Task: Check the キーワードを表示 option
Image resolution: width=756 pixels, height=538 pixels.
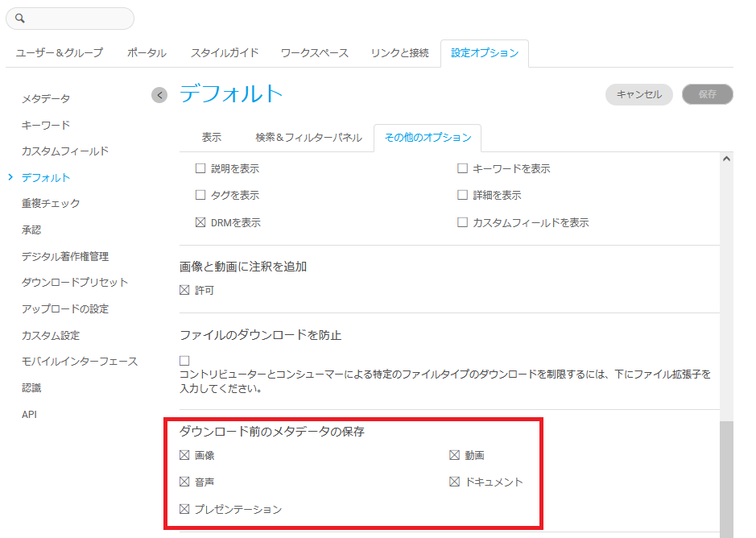Action: (x=462, y=169)
